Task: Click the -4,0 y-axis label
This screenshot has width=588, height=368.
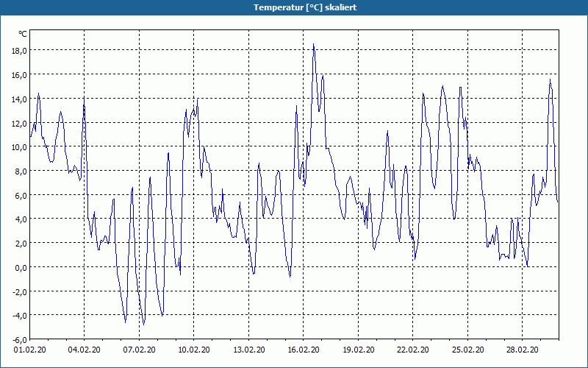Action: click(x=20, y=316)
